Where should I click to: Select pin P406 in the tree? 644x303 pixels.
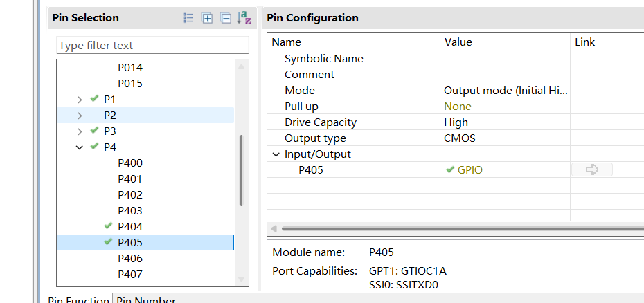130,258
